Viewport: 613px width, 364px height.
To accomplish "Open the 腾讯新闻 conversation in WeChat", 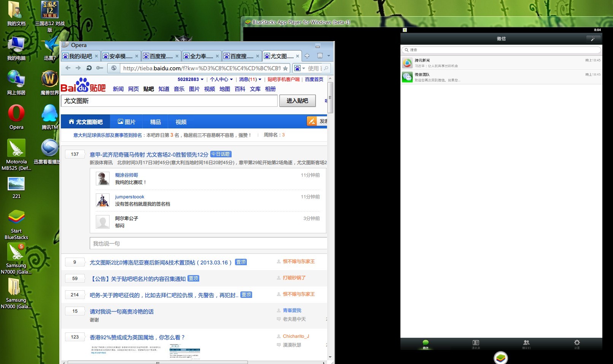I will click(x=501, y=63).
